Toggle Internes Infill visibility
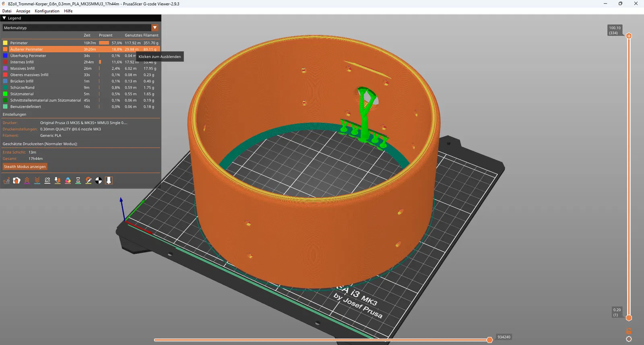The height and width of the screenshot is (345, 644). point(80,62)
